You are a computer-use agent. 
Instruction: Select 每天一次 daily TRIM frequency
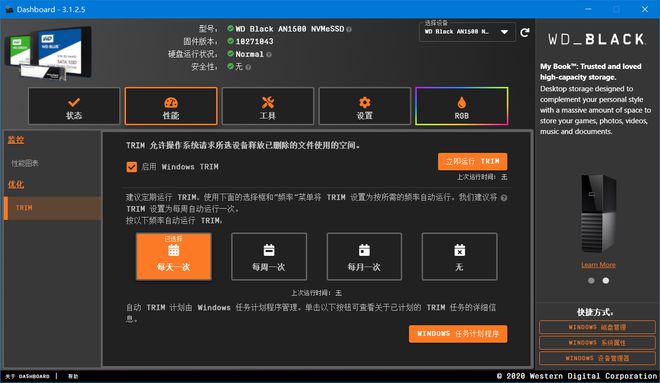click(x=173, y=256)
